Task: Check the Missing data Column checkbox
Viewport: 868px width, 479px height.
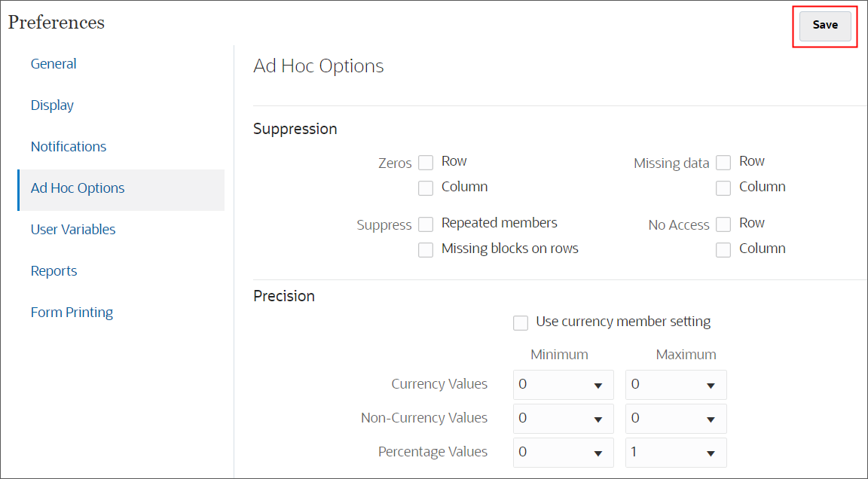Action: pyautogui.click(x=723, y=188)
